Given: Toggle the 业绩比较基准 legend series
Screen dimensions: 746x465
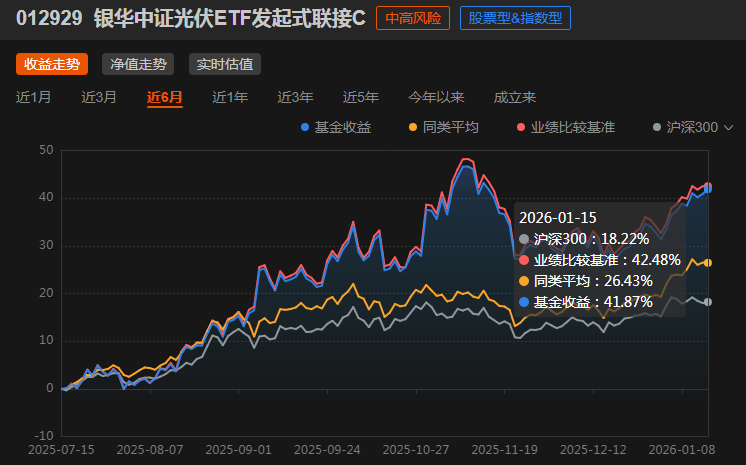Looking at the screenshot, I should [x=566, y=127].
